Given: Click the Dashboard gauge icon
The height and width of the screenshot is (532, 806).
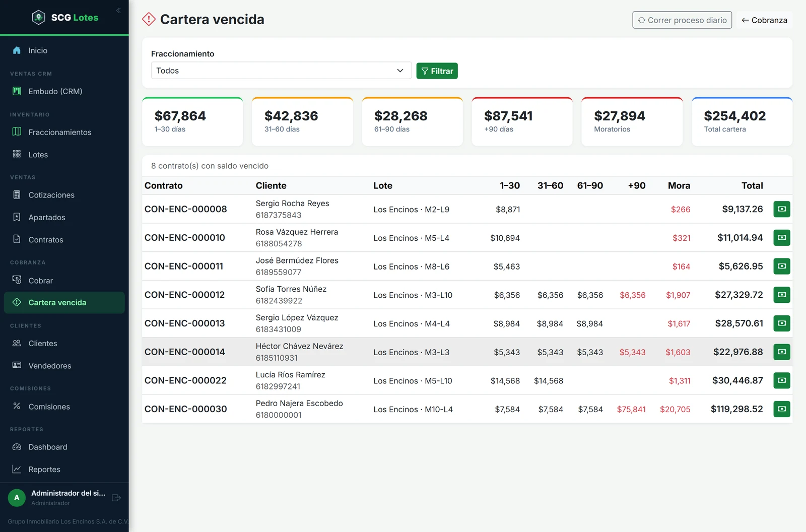Looking at the screenshot, I should point(17,447).
